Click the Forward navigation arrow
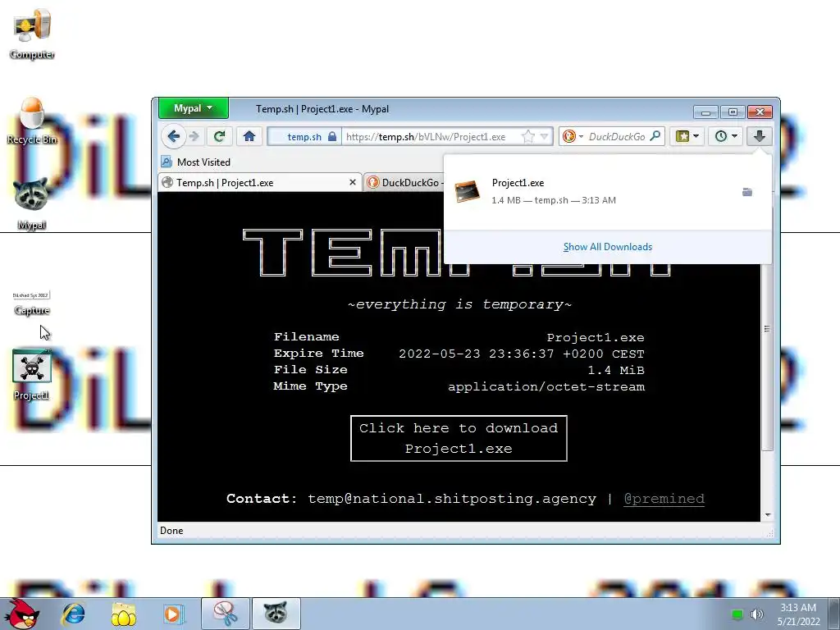 point(194,137)
